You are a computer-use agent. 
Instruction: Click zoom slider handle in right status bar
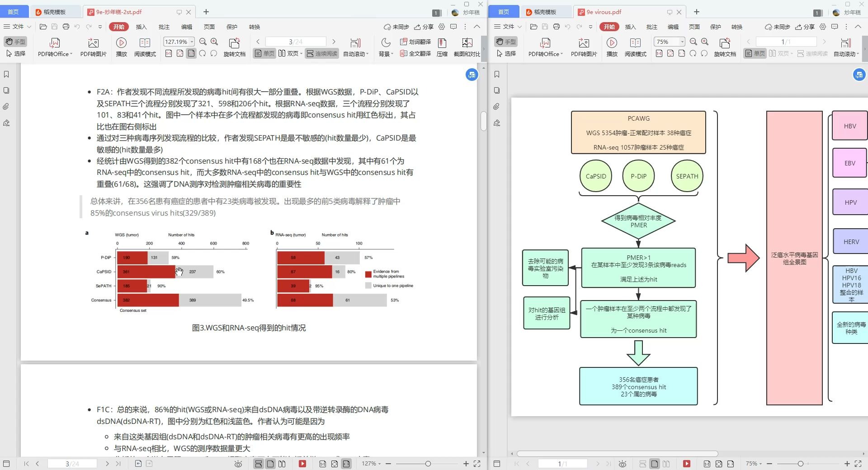tap(800, 464)
